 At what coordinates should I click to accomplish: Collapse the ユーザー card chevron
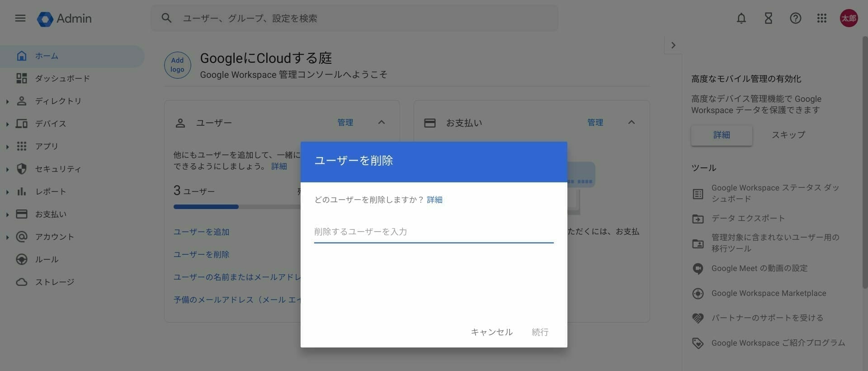382,122
